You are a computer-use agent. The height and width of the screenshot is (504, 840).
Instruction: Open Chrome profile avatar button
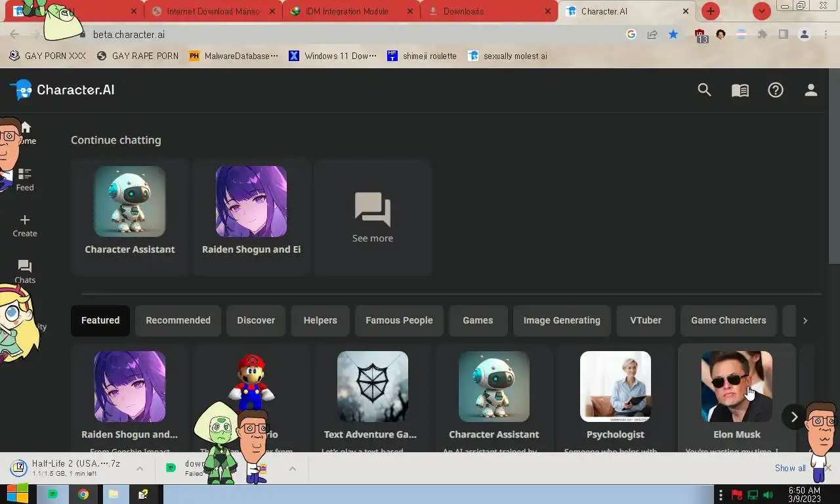[x=805, y=34]
